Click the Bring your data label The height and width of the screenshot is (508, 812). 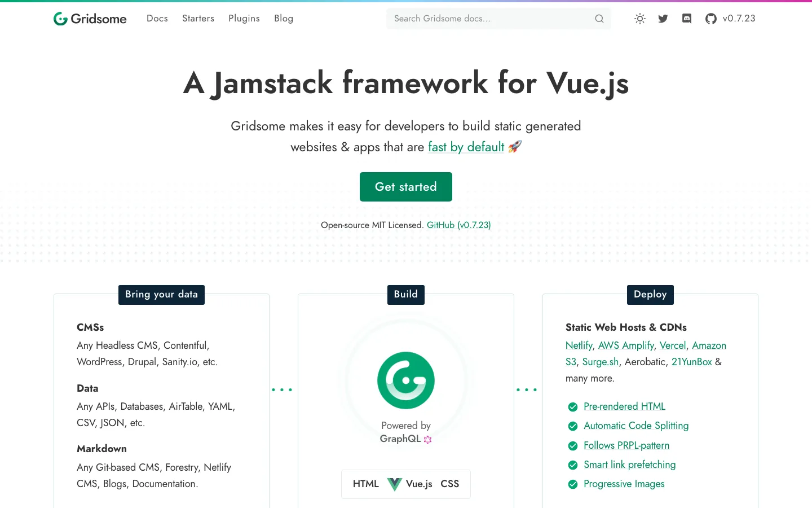tap(161, 295)
